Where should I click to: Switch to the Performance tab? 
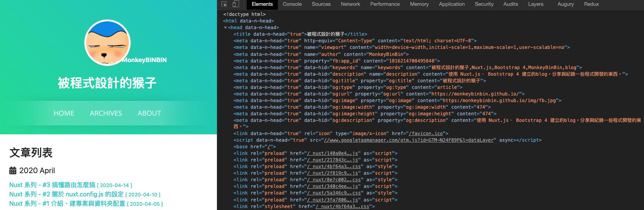[x=385, y=4]
